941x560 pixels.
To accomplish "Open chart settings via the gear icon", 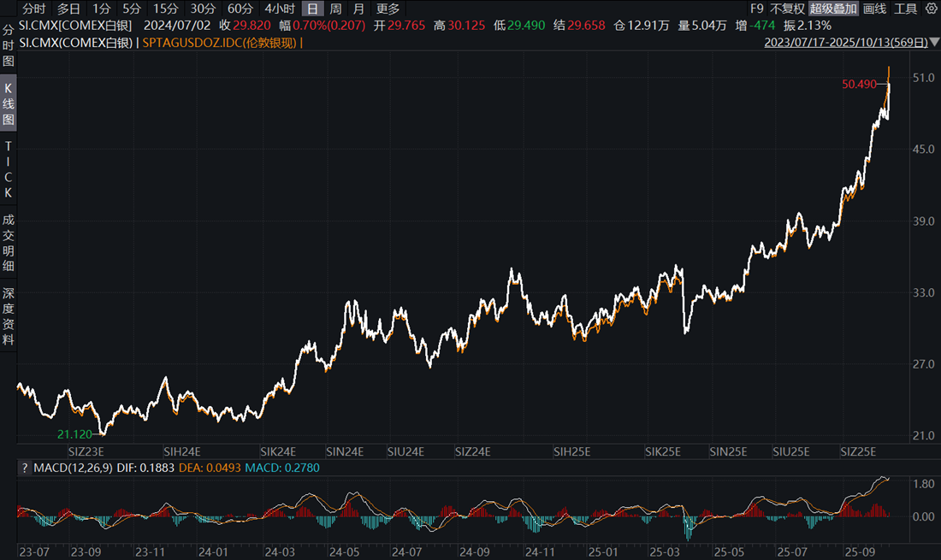I will click(x=932, y=9).
